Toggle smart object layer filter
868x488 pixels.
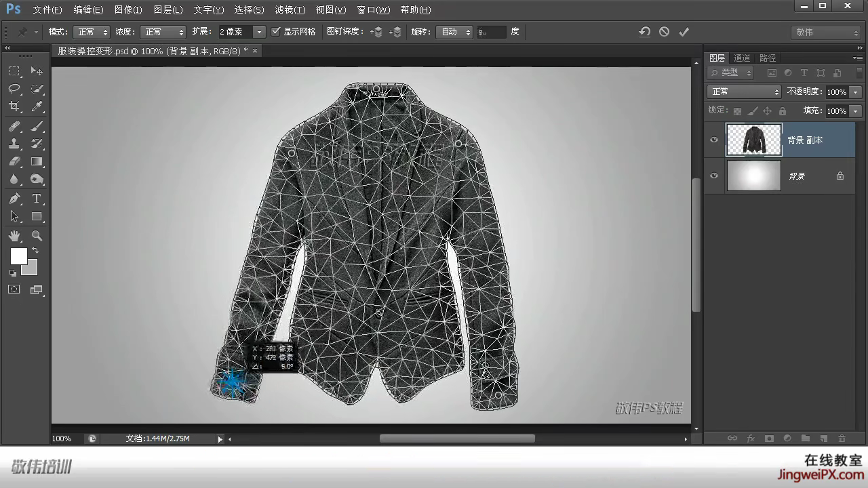(837, 73)
